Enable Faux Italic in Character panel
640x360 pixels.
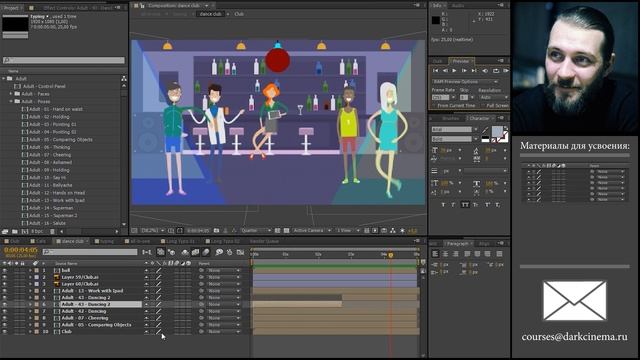(x=453, y=205)
